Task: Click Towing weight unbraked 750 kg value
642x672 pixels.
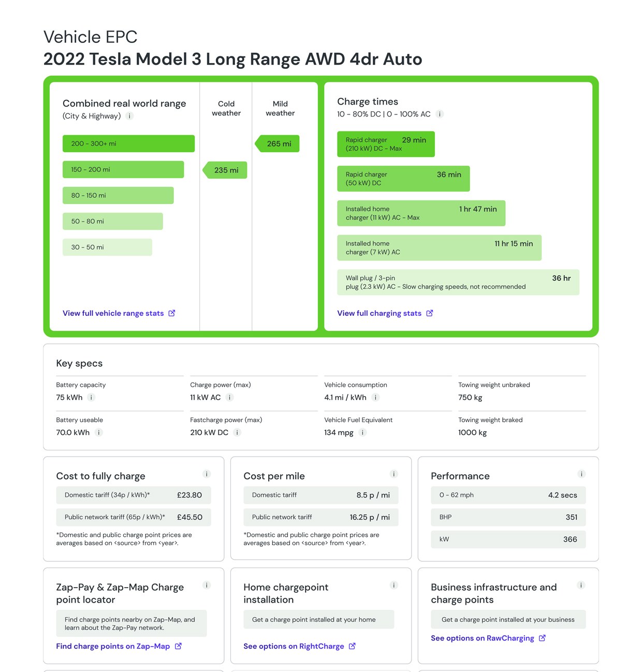Action: 470,397
